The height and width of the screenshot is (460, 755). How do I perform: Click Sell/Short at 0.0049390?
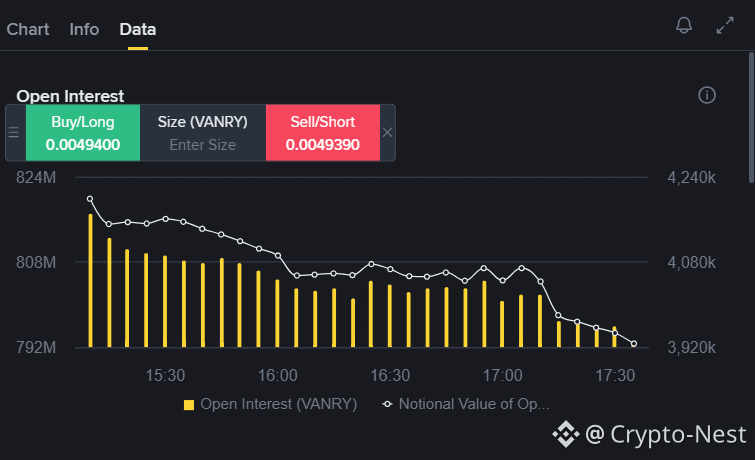pos(323,132)
